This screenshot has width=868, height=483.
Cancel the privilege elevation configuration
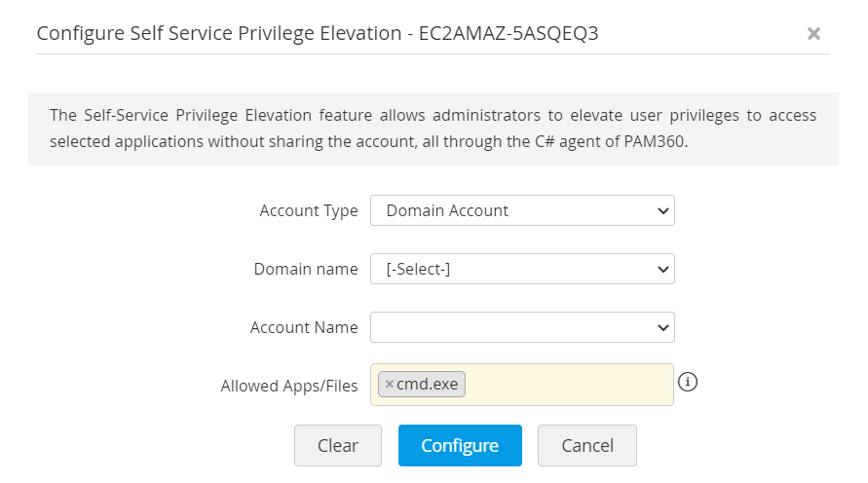[587, 446]
